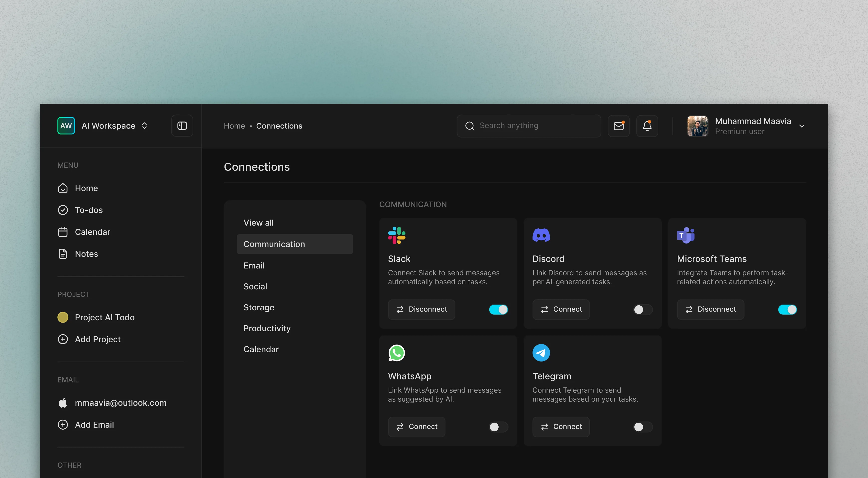Open To-dos in the sidebar menu

[89, 210]
